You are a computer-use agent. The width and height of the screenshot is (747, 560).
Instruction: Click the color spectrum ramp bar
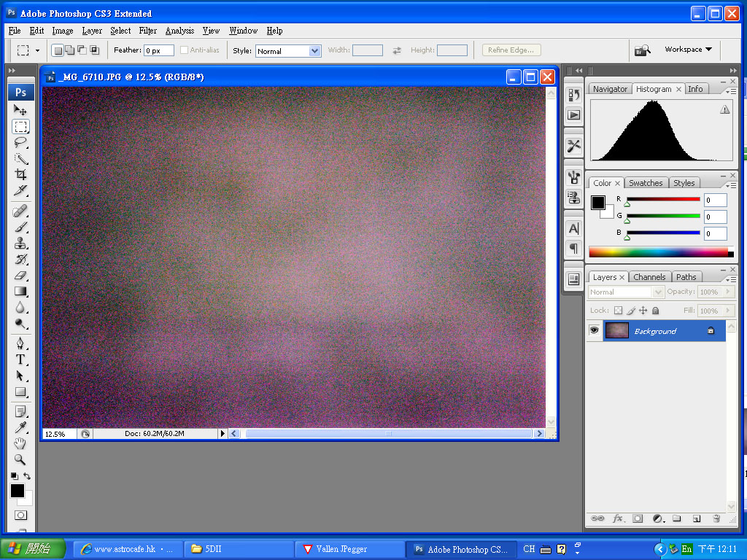pos(658,252)
